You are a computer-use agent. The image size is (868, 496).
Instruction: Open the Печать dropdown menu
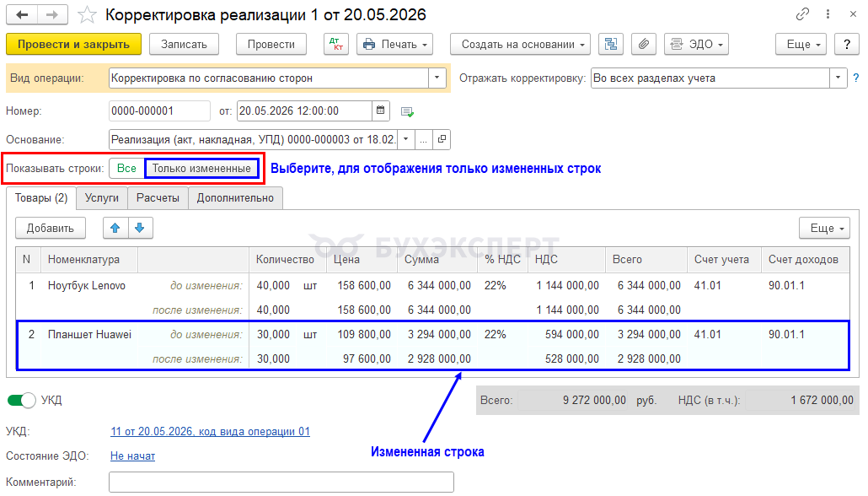click(x=394, y=45)
